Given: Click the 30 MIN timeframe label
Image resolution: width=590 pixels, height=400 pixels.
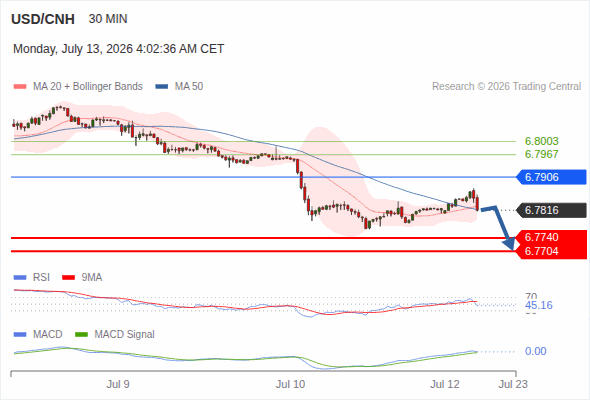Looking at the screenshot, I should coord(108,19).
